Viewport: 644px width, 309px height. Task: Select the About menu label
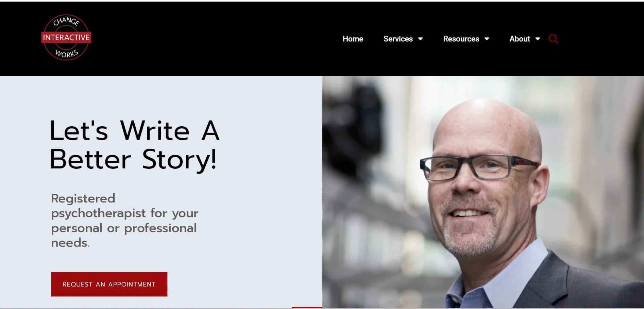coord(520,39)
